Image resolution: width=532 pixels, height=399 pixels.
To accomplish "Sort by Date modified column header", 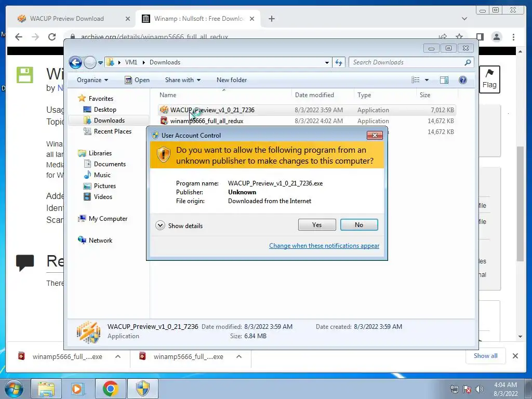I will [x=314, y=95].
